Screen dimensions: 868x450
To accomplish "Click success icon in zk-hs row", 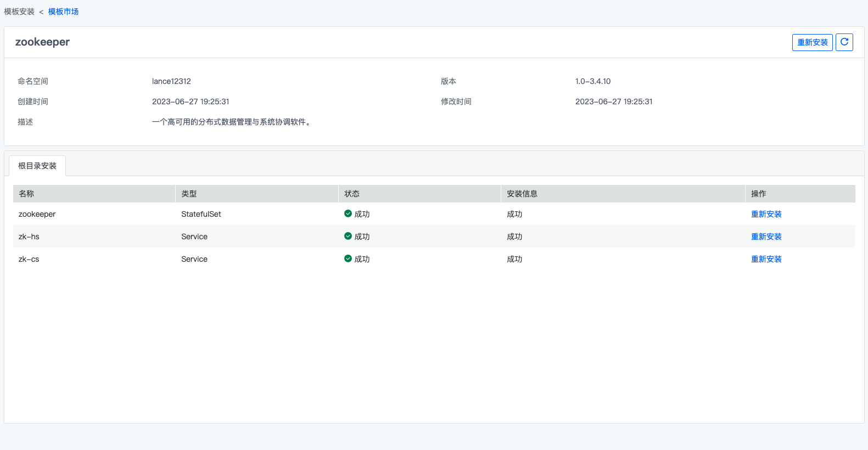I will pyautogui.click(x=348, y=236).
